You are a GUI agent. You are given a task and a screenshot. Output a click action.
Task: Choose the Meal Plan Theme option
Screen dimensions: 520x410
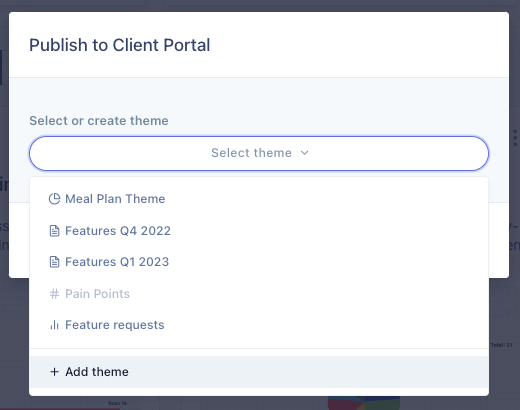point(259,199)
